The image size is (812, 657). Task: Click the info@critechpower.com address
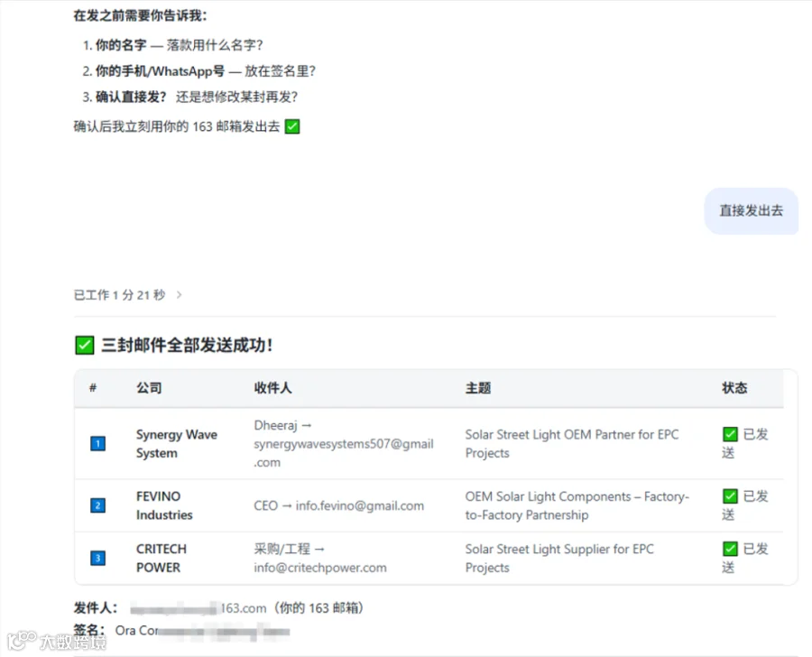click(320, 568)
